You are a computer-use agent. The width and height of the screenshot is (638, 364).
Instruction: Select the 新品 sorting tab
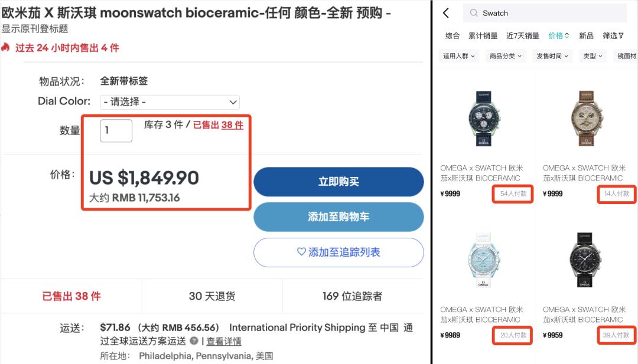pos(585,35)
